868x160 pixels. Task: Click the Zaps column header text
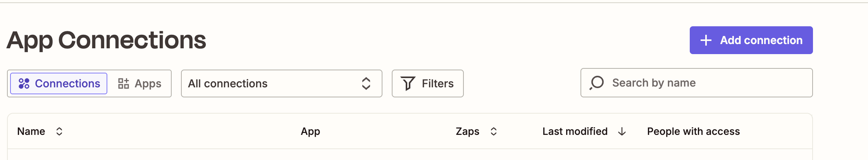click(467, 131)
